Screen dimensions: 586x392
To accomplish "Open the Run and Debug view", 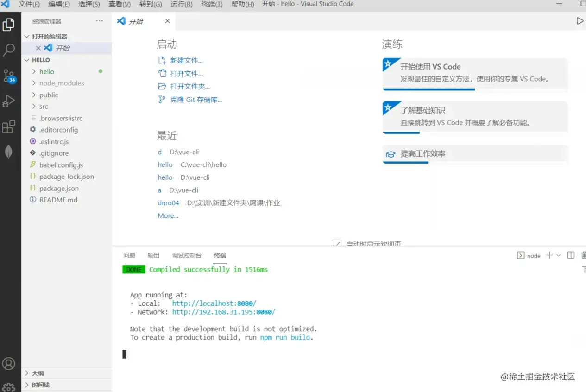I will pyautogui.click(x=8, y=101).
